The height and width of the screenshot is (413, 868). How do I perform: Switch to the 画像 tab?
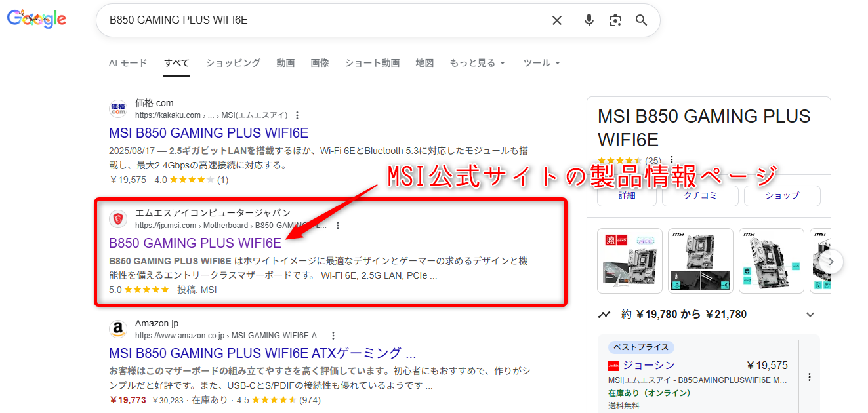pos(320,63)
